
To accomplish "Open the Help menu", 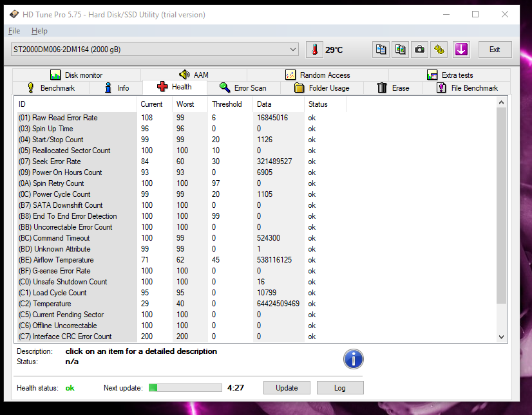I will (x=39, y=31).
